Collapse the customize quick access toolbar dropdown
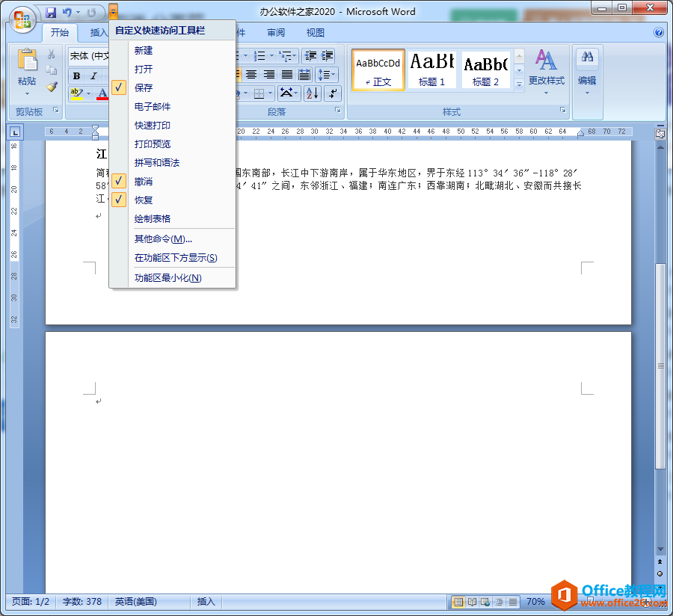This screenshot has height=616, width=673. (x=114, y=13)
